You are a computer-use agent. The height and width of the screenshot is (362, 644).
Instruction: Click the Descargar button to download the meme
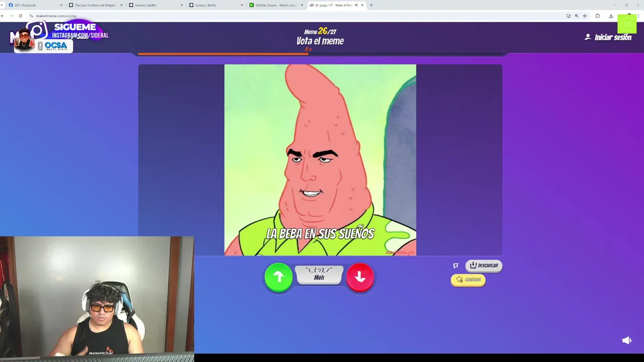(x=484, y=265)
